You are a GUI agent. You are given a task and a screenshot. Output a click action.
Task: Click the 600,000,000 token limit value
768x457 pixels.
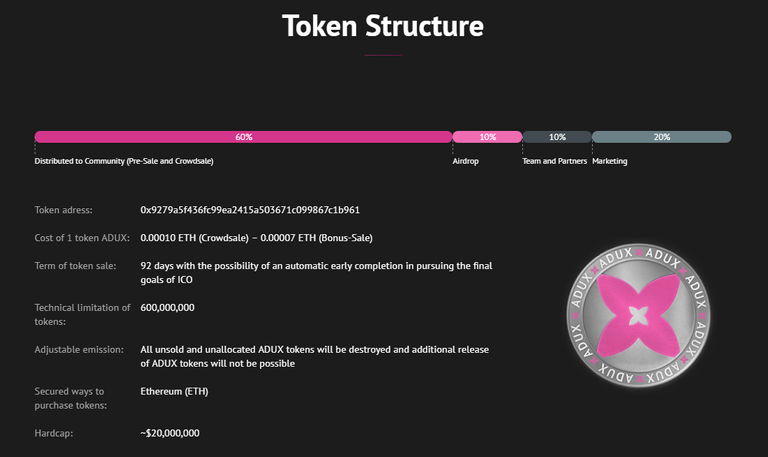pos(168,307)
